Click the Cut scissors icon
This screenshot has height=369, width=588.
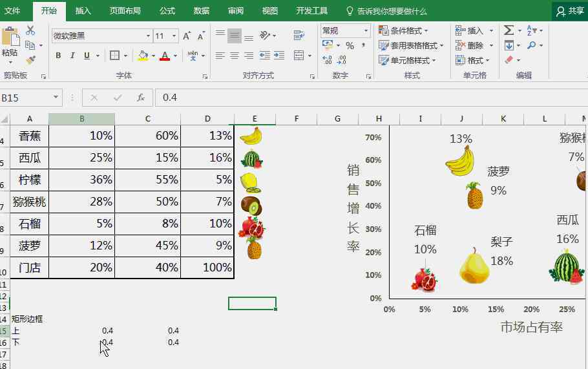30,30
